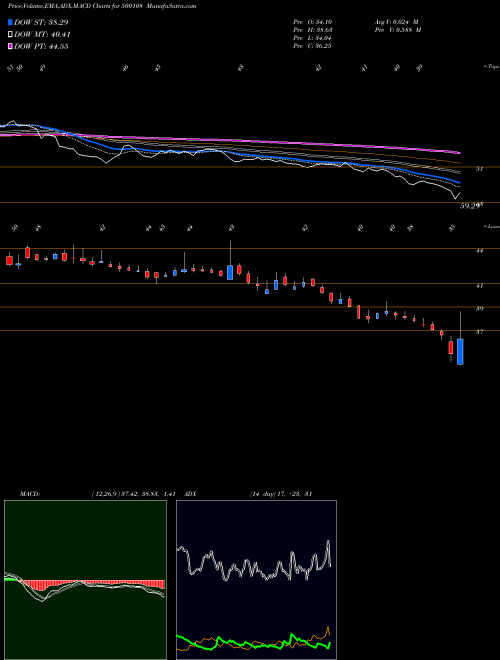The image size is (500, 660).
Task: Click the 'MACD:' panel heading
Action: coord(29,493)
